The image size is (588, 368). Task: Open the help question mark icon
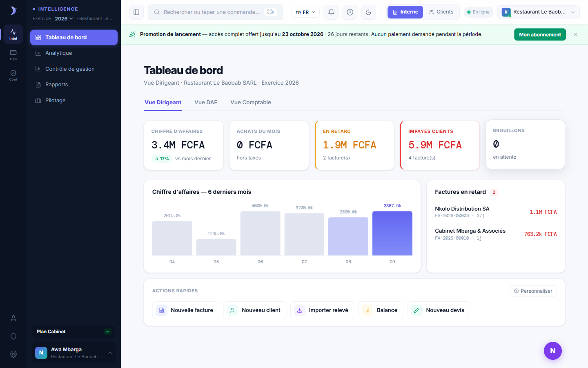350,12
